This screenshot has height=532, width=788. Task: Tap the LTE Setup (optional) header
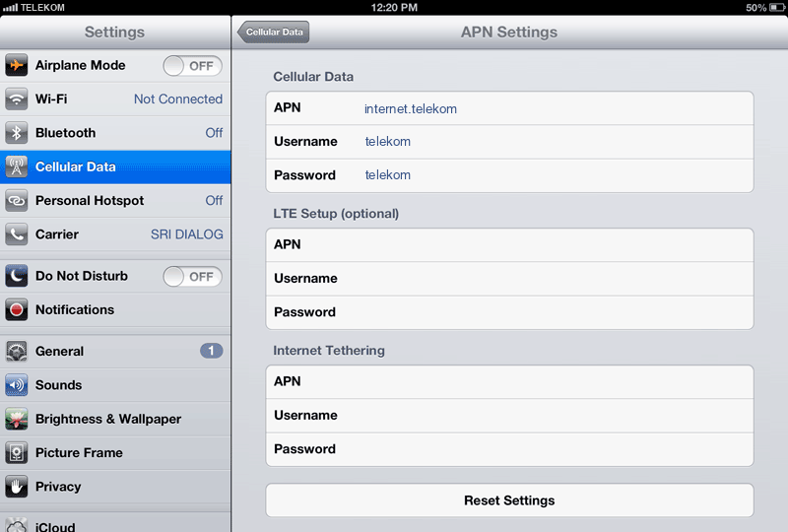coord(336,214)
